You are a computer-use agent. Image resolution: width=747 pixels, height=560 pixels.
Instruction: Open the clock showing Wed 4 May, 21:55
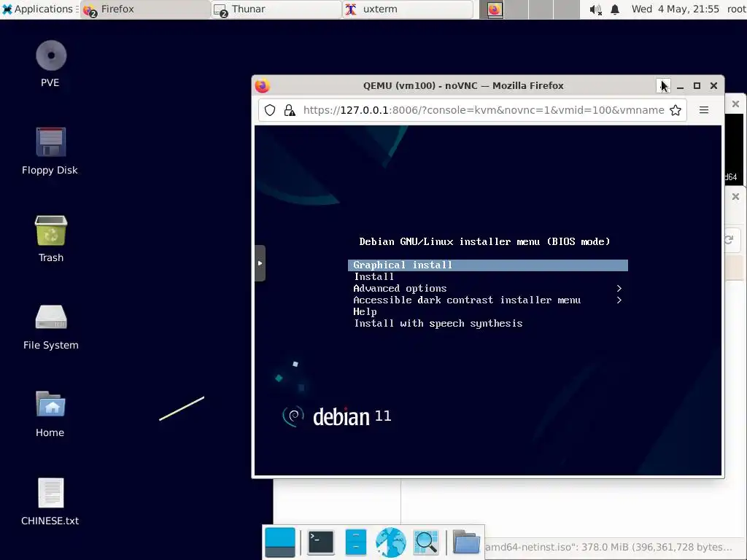(x=675, y=9)
